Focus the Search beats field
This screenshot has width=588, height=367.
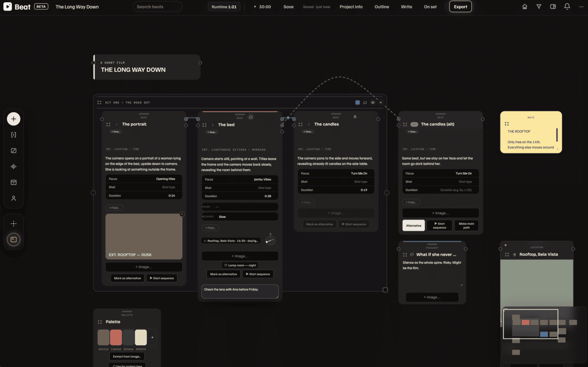tap(158, 7)
